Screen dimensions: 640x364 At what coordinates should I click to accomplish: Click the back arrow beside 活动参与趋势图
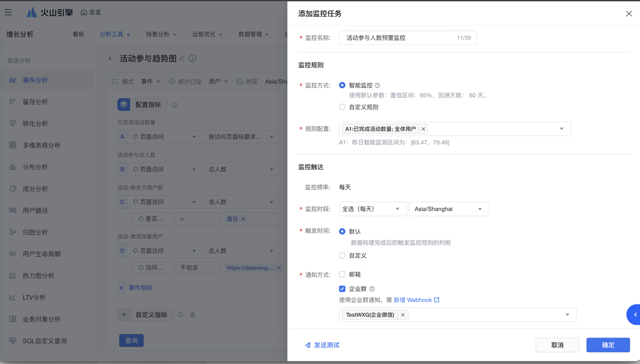point(110,58)
